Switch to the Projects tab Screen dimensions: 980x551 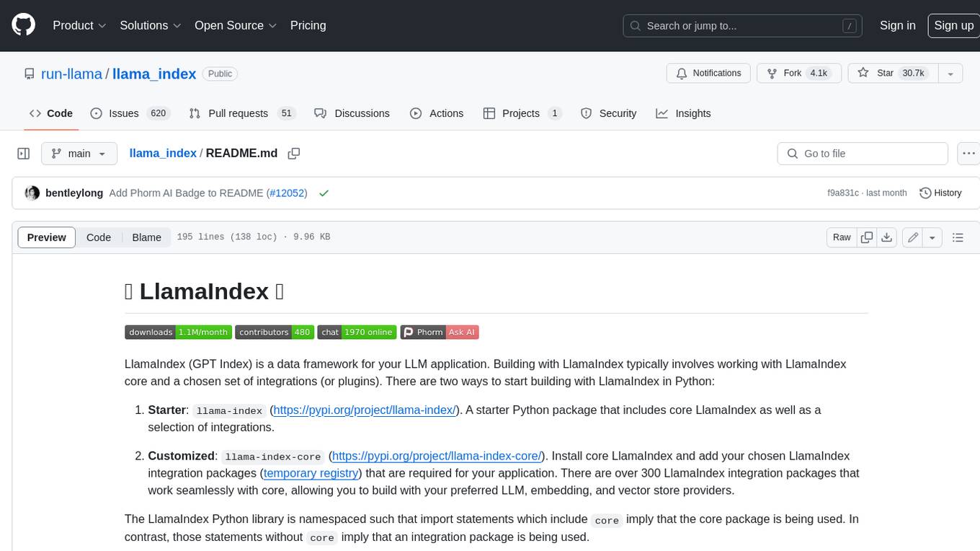coord(522,113)
